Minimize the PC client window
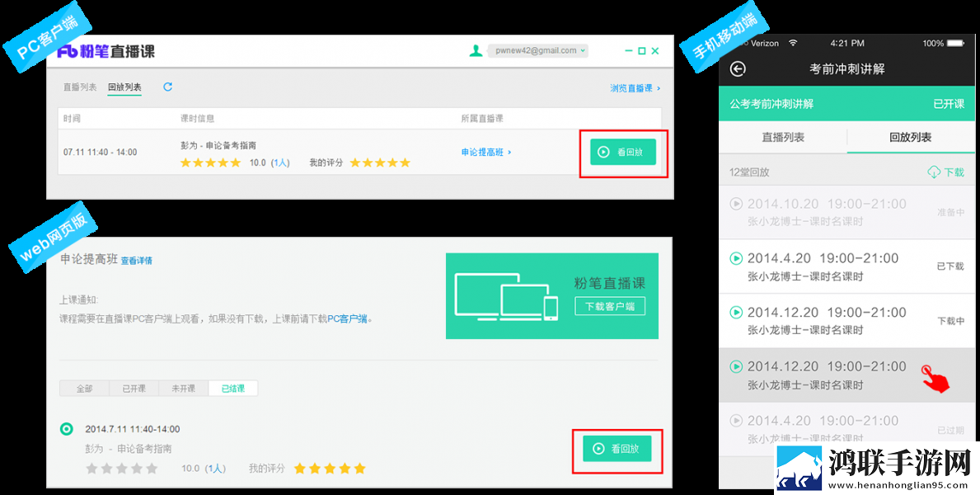The width and height of the screenshot is (980, 495). click(628, 51)
